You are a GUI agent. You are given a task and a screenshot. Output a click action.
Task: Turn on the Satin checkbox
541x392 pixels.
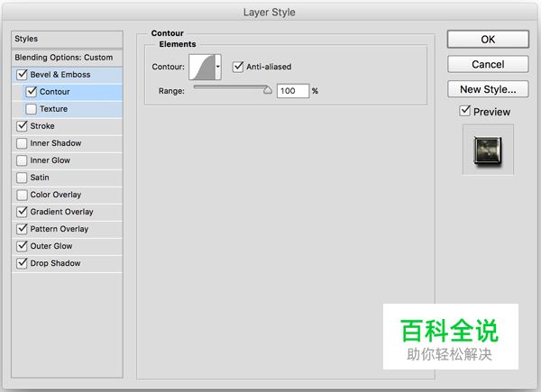click(x=22, y=178)
